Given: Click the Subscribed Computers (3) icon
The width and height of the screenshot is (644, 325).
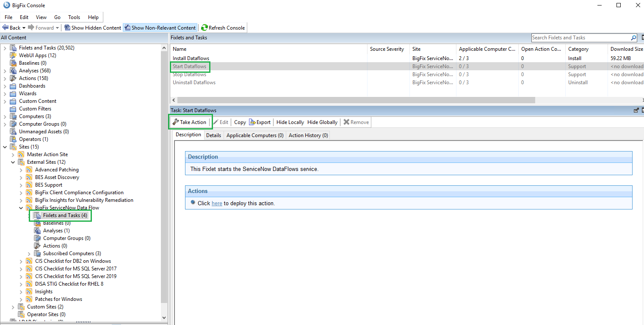Looking at the screenshot, I should (37, 253).
